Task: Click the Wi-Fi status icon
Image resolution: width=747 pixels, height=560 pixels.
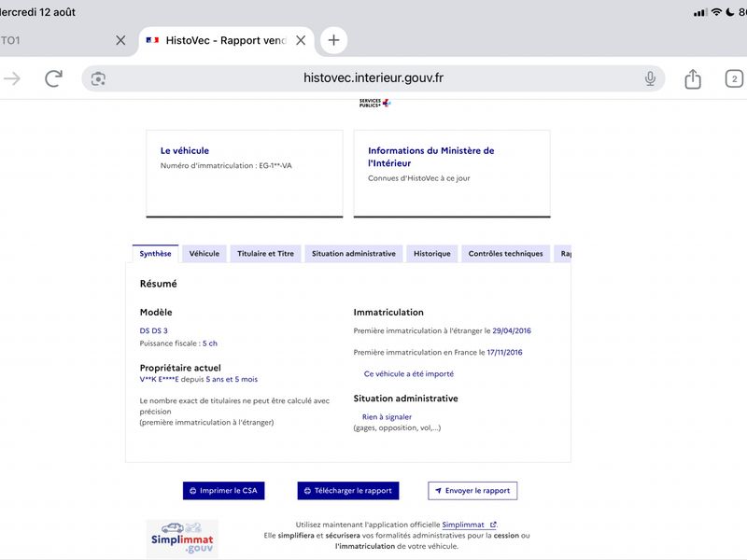Action: (716, 12)
